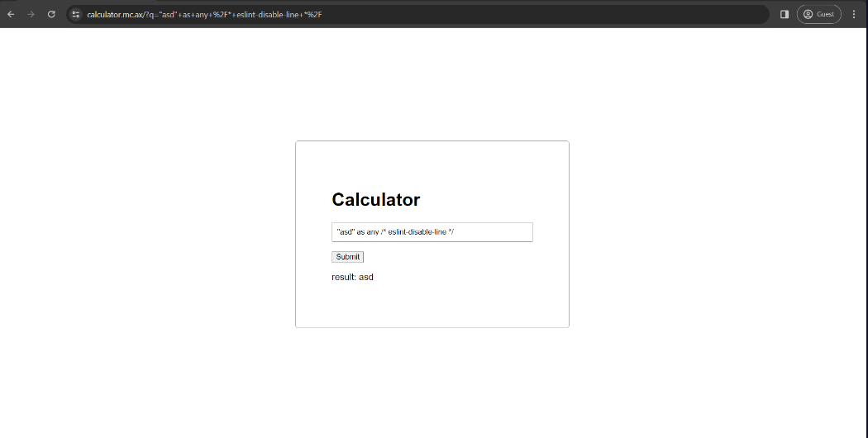Click the Guest avatar icon
Screen dimensions: 868x438
tap(808, 14)
